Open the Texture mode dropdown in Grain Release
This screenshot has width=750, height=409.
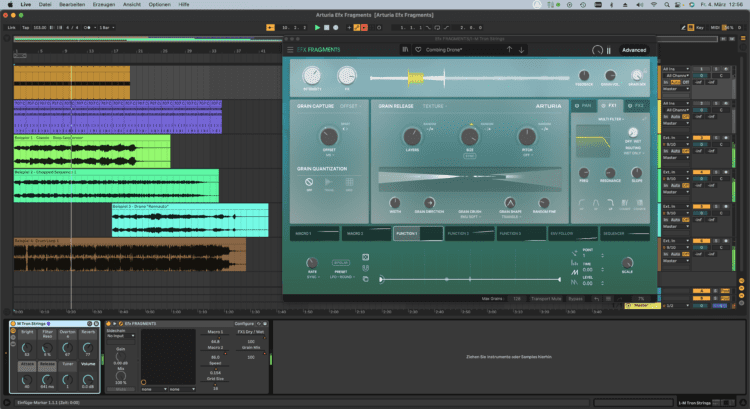click(434, 106)
